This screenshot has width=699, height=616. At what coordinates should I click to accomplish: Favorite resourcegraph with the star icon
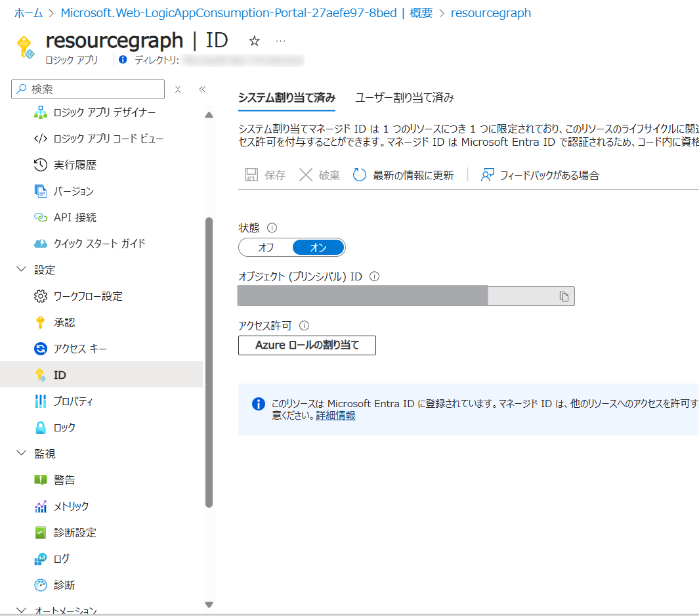pos(254,41)
